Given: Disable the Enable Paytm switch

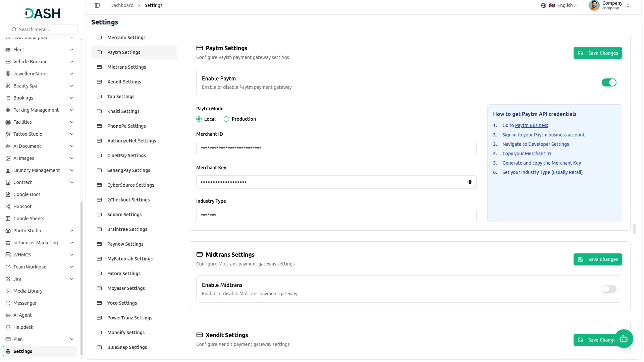Looking at the screenshot, I should click(609, 82).
